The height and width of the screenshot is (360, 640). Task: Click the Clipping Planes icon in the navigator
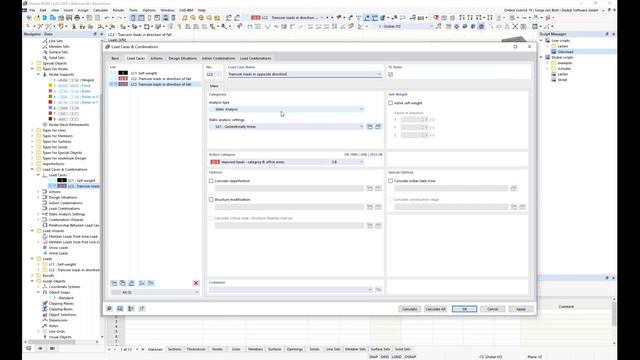click(45, 303)
